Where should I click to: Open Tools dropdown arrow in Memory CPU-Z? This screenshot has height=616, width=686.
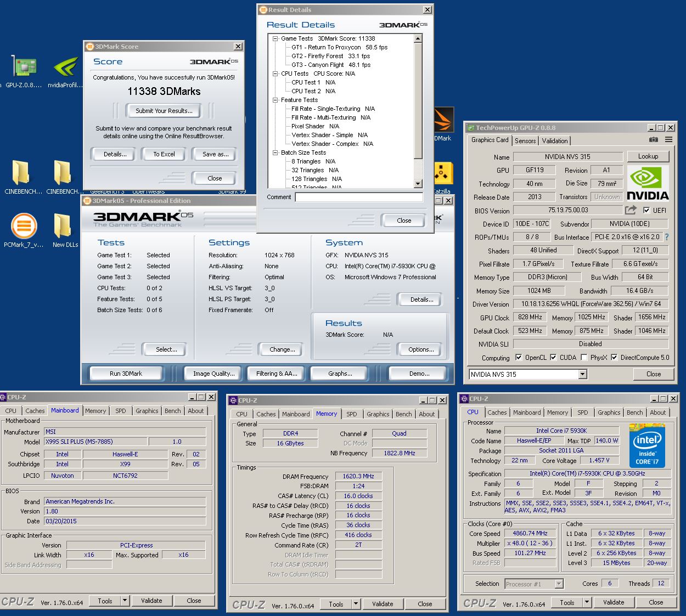356,604
